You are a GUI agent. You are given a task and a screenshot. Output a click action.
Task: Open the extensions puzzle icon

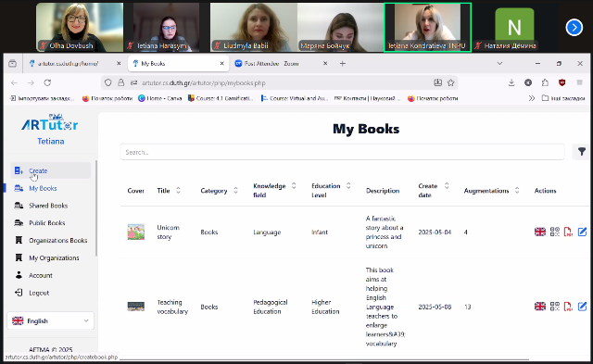pos(545,82)
